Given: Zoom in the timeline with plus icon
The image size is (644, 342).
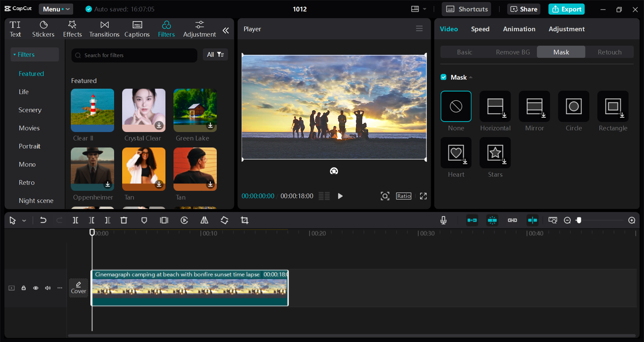Looking at the screenshot, I should 632,220.
